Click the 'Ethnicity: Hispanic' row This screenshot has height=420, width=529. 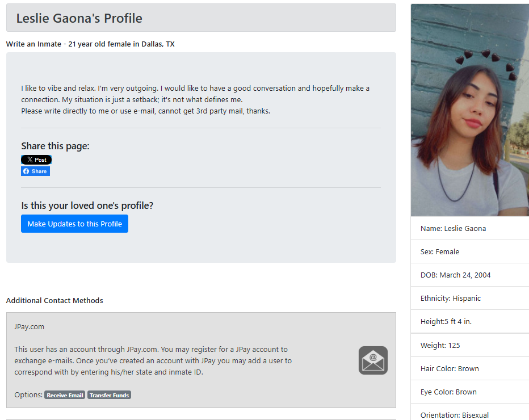(x=469, y=298)
